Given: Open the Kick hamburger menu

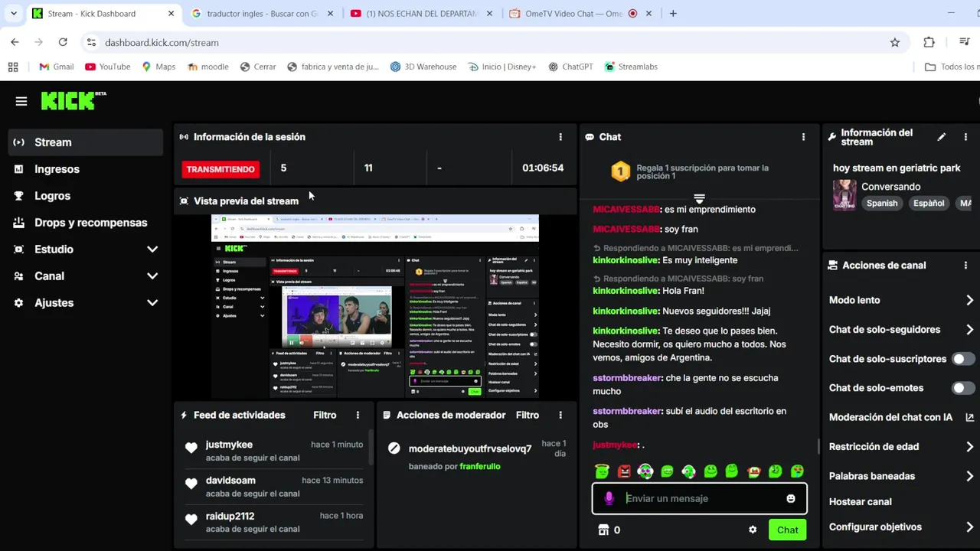Looking at the screenshot, I should point(21,101).
